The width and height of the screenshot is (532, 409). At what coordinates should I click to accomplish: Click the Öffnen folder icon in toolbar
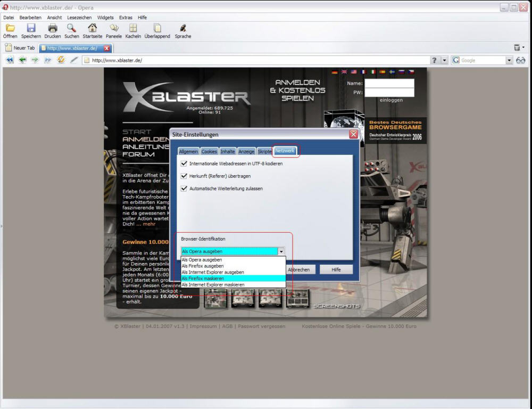(10, 28)
